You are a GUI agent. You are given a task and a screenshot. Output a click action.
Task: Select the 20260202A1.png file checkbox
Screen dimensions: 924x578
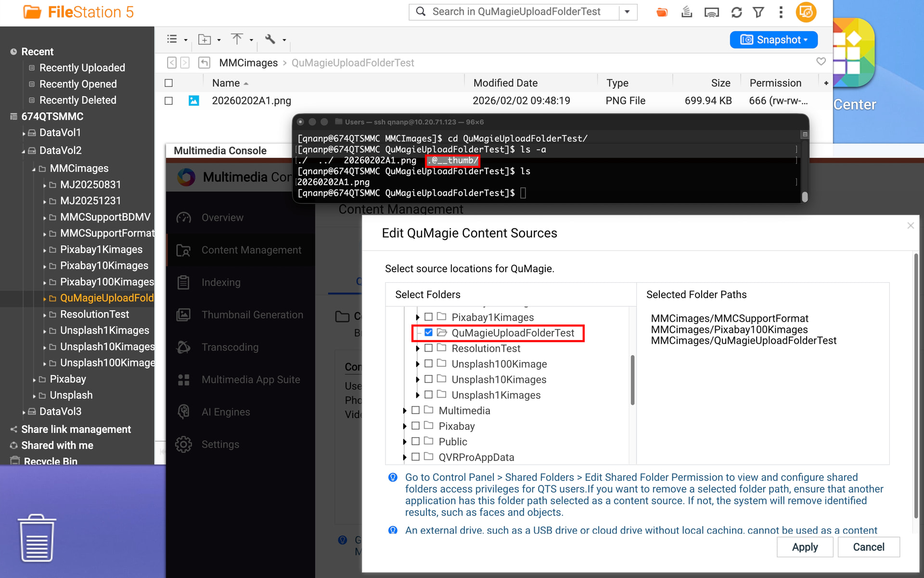(x=168, y=101)
